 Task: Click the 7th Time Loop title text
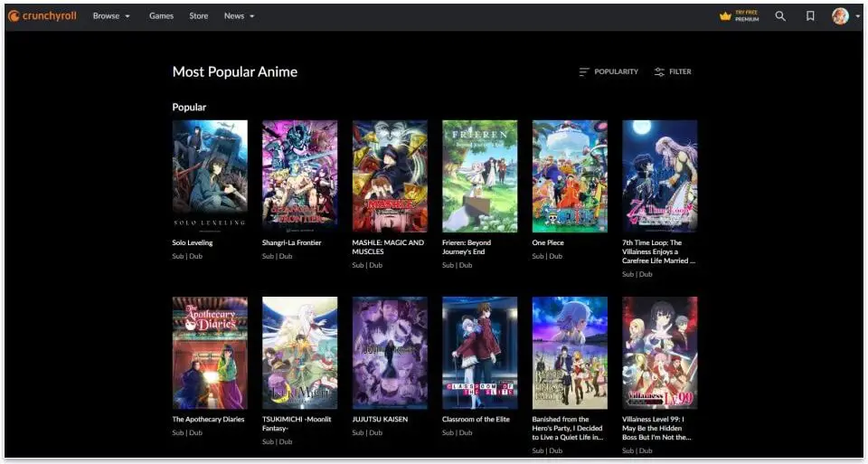[659, 251]
